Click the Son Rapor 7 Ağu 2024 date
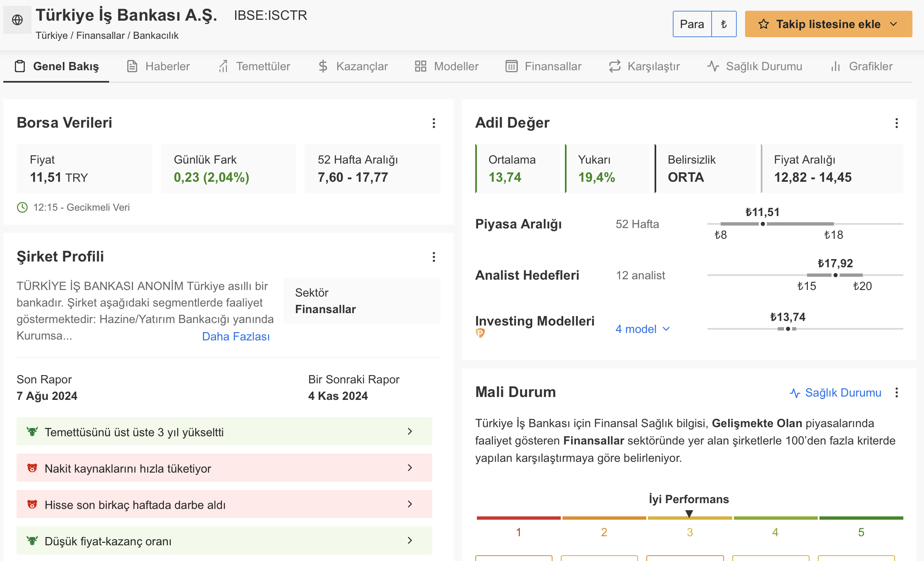The width and height of the screenshot is (924, 561). click(47, 396)
